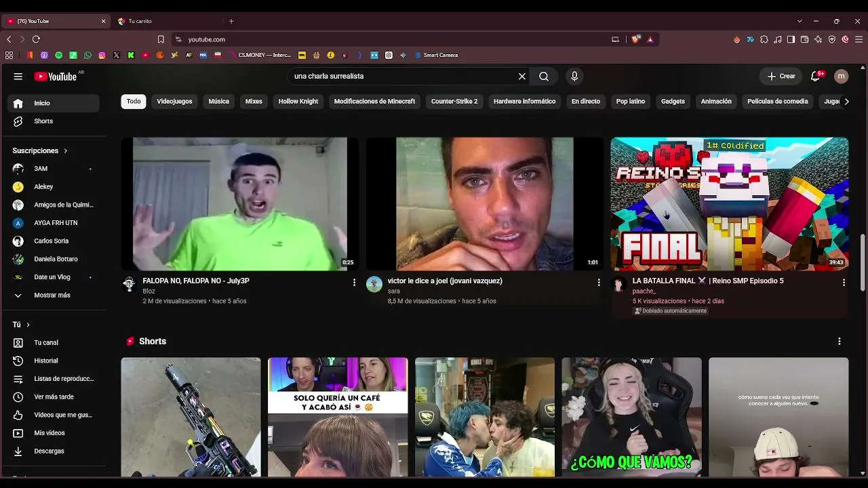Open the 3AM subscription channel
Image resolution: width=868 pixels, height=488 pixels.
pyautogui.click(x=53, y=169)
